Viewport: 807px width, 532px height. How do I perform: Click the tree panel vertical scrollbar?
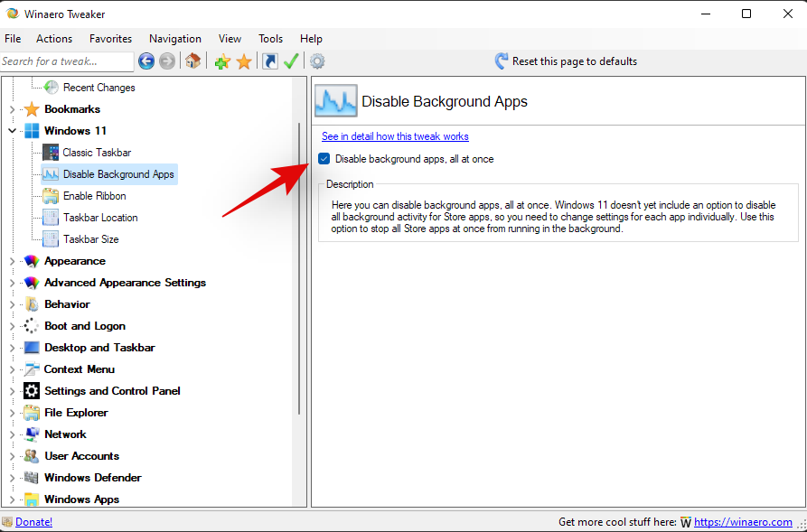point(299,267)
